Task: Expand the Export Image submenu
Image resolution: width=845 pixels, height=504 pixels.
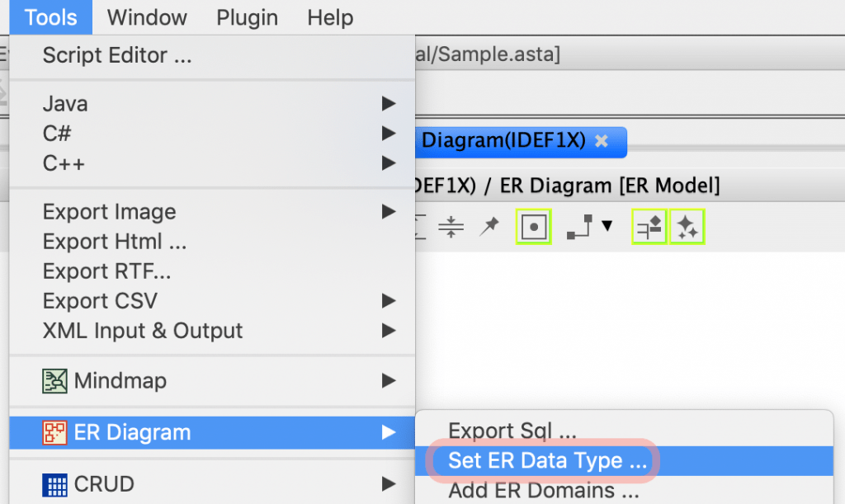Action: pos(109,212)
